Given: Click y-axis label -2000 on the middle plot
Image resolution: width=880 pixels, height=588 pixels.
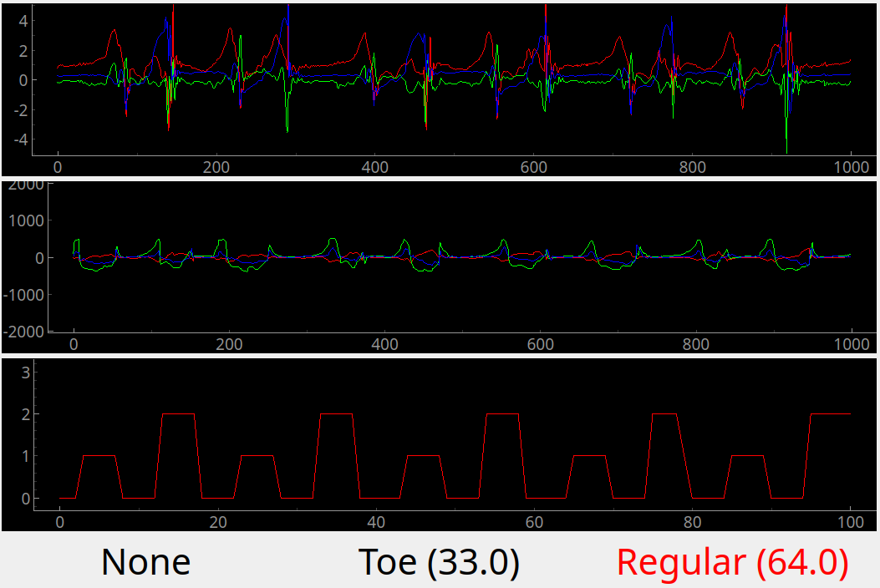Looking at the screenshot, I should tap(23, 332).
